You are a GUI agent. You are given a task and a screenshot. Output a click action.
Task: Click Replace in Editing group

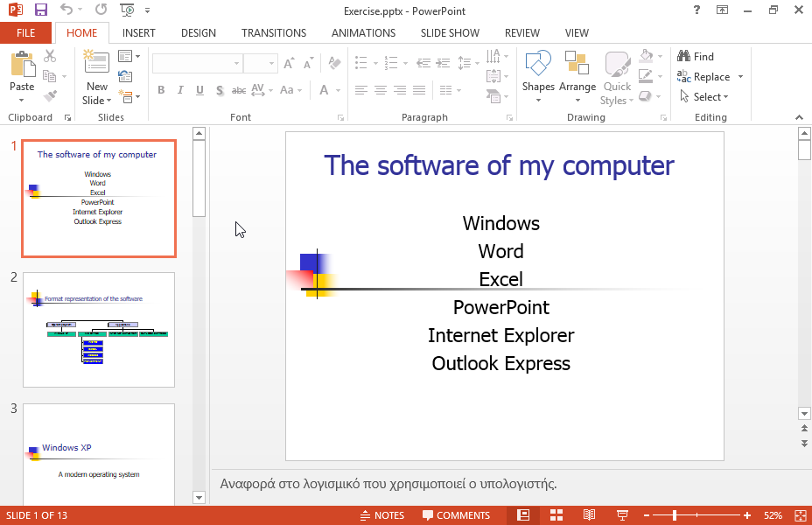pos(703,77)
